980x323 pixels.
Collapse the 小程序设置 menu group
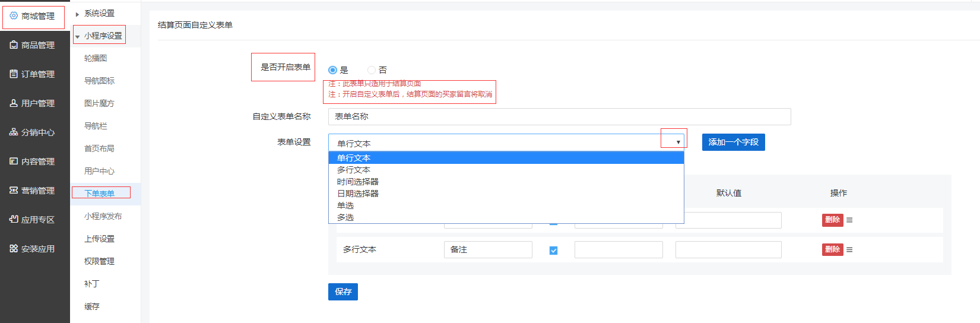tap(77, 37)
